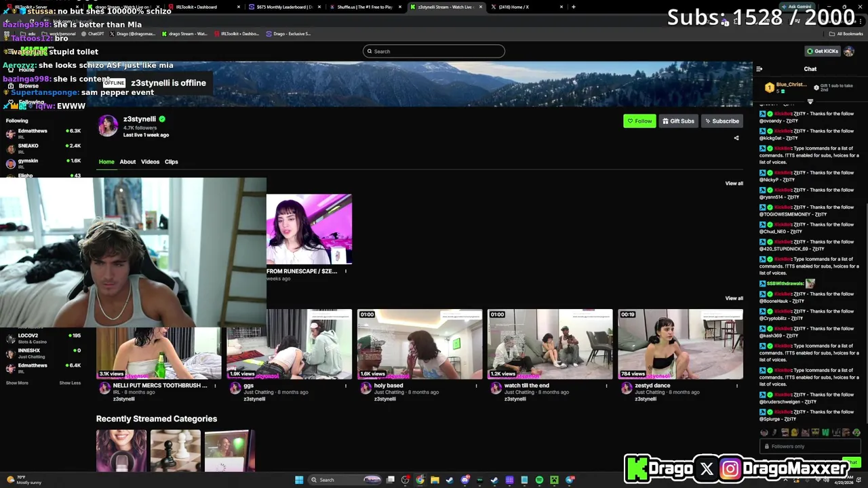
Task: Click the Ask Gemini button in browser
Action: click(x=797, y=7)
